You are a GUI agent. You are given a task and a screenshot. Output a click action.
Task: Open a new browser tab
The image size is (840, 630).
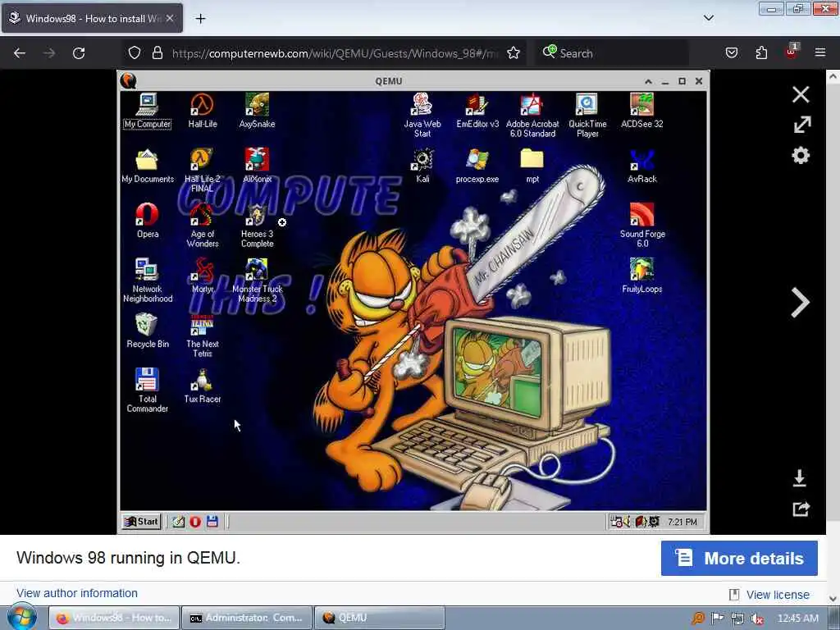pyautogui.click(x=200, y=19)
